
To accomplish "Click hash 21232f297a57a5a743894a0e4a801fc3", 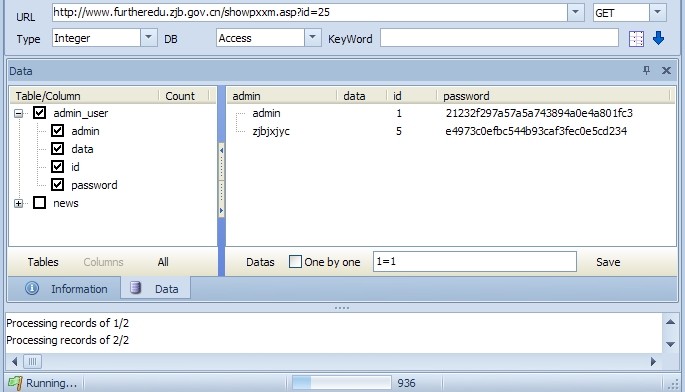I will click(x=539, y=113).
